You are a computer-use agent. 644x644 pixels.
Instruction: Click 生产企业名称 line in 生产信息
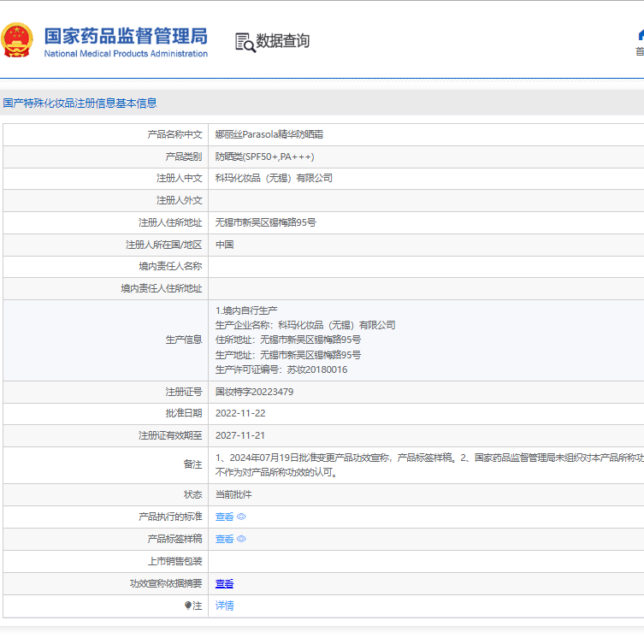pos(305,325)
